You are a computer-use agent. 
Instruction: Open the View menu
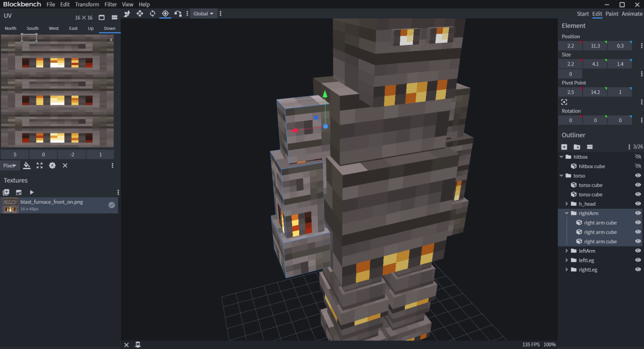click(x=127, y=4)
